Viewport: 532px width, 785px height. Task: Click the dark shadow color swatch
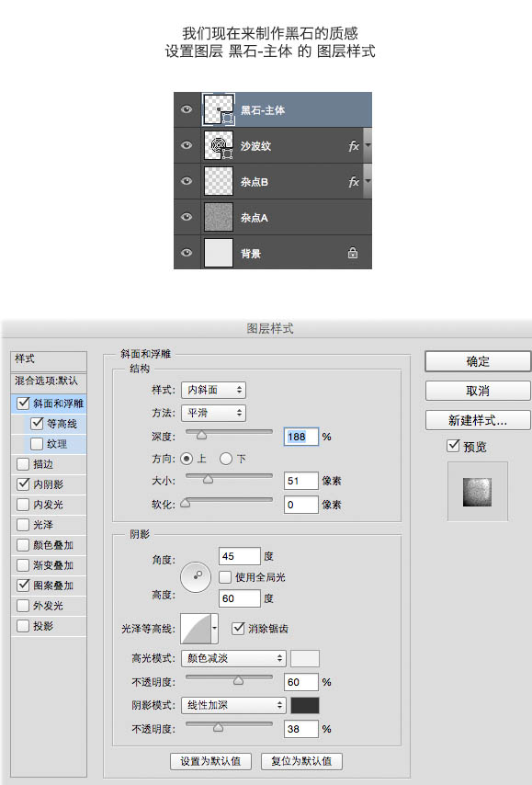[305, 705]
